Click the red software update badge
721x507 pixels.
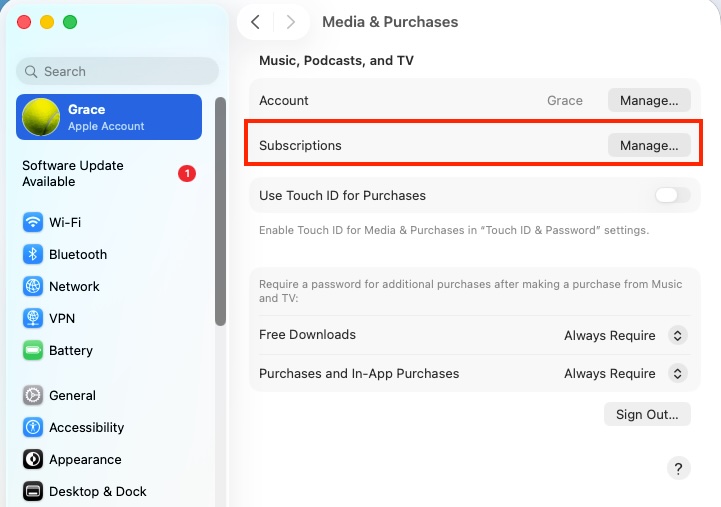point(187,174)
